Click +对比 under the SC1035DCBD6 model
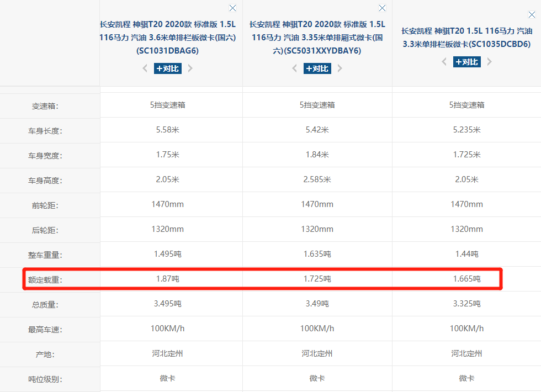Image resolution: width=541 pixels, height=392 pixels. [467, 62]
